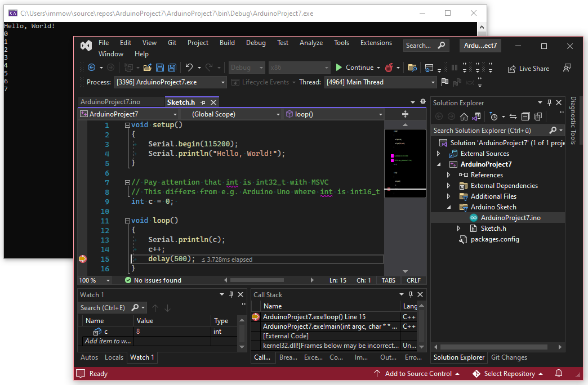Open the ArduinoProject7 project scope dropdown
The height and width of the screenshot is (385, 588).
click(128, 114)
